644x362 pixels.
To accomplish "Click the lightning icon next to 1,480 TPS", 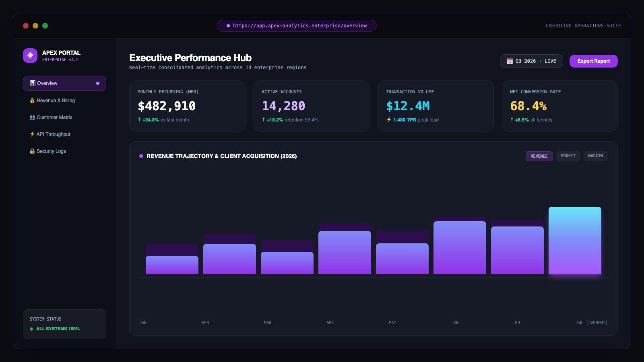I will point(389,120).
